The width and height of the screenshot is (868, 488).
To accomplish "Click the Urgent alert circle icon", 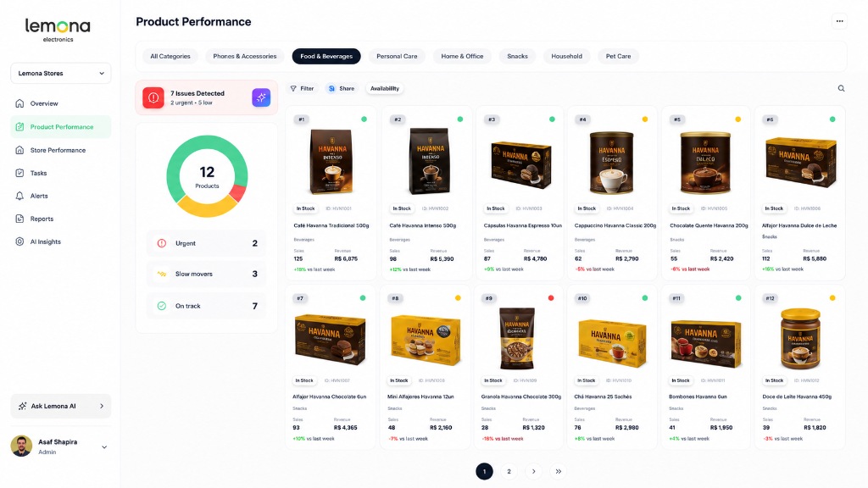I will pos(162,243).
